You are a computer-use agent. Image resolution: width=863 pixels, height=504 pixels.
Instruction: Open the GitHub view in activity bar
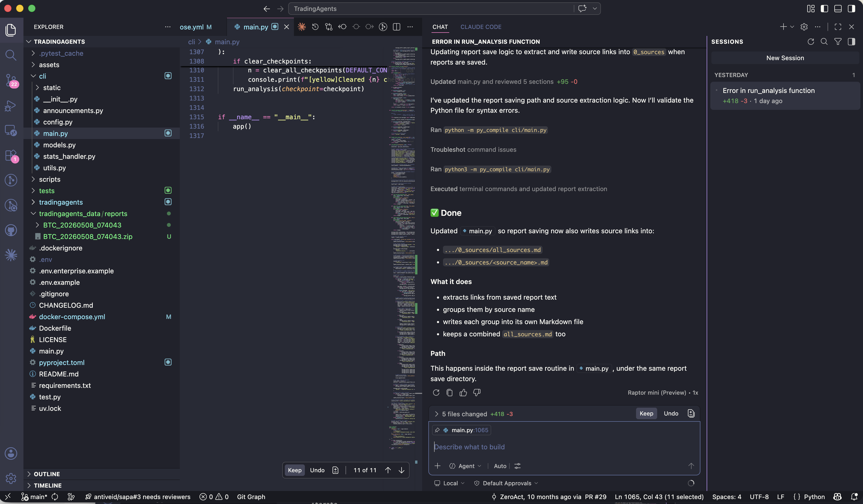click(11, 230)
